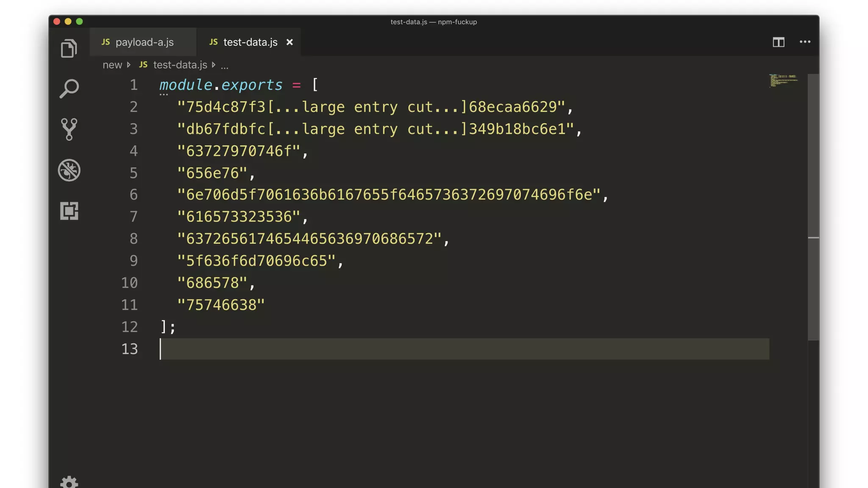Screen dimensions: 868x488
Task: Expand the breadcrumb ellipsis symbol item
Action: 225,65
